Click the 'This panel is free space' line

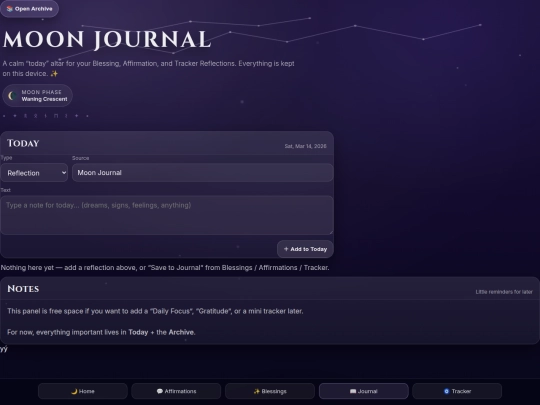pyautogui.click(x=155, y=311)
